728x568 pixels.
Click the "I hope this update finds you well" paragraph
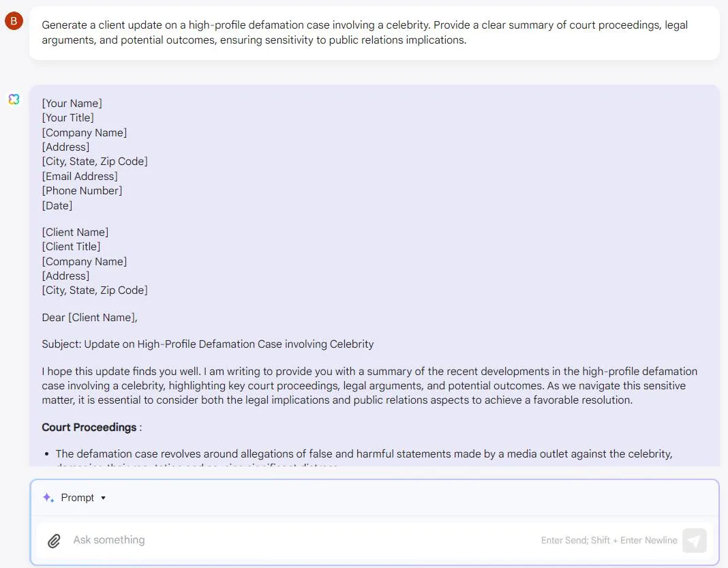pos(369,385)
